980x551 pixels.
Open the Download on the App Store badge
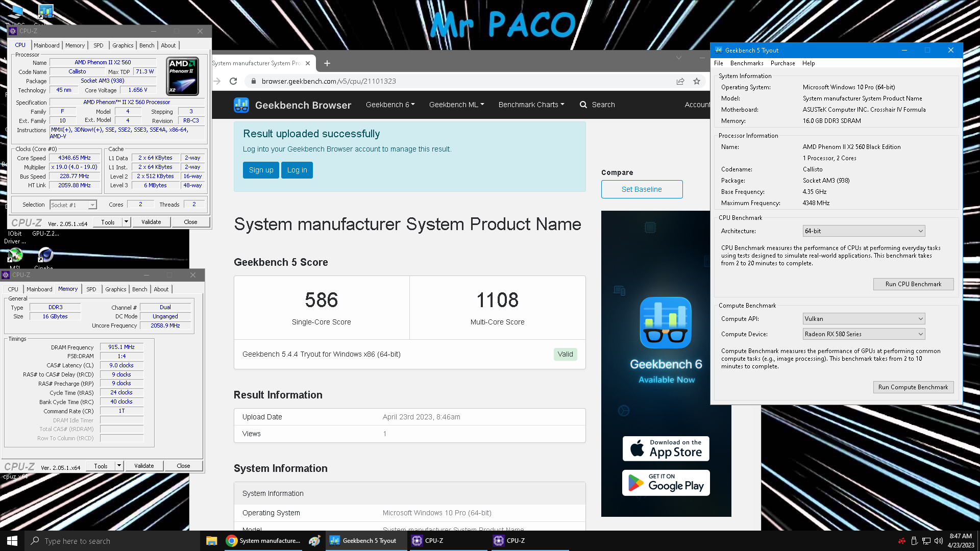click(x=666, y=448)
